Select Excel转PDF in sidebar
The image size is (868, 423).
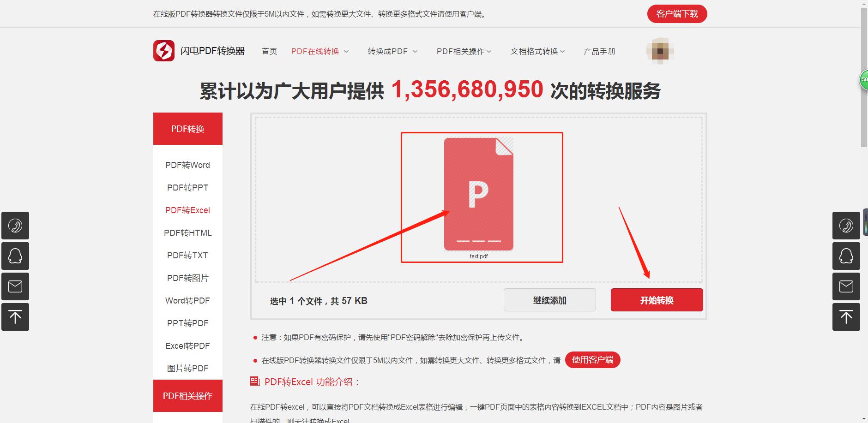coord(187,346)
